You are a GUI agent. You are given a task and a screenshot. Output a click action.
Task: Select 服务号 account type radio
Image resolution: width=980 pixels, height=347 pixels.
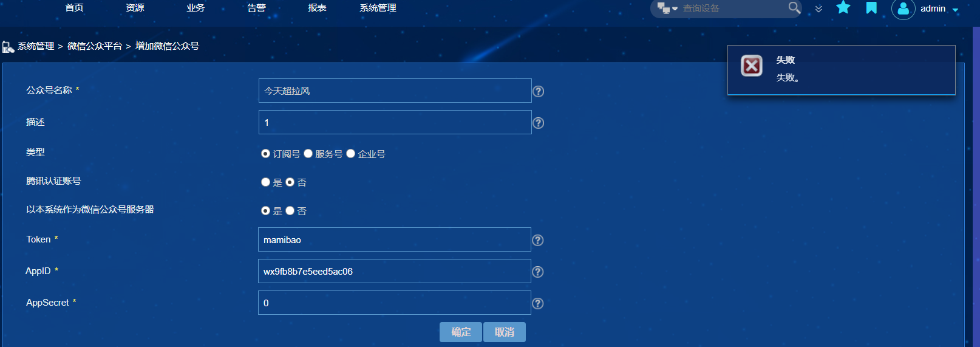(x=308, y=154)
